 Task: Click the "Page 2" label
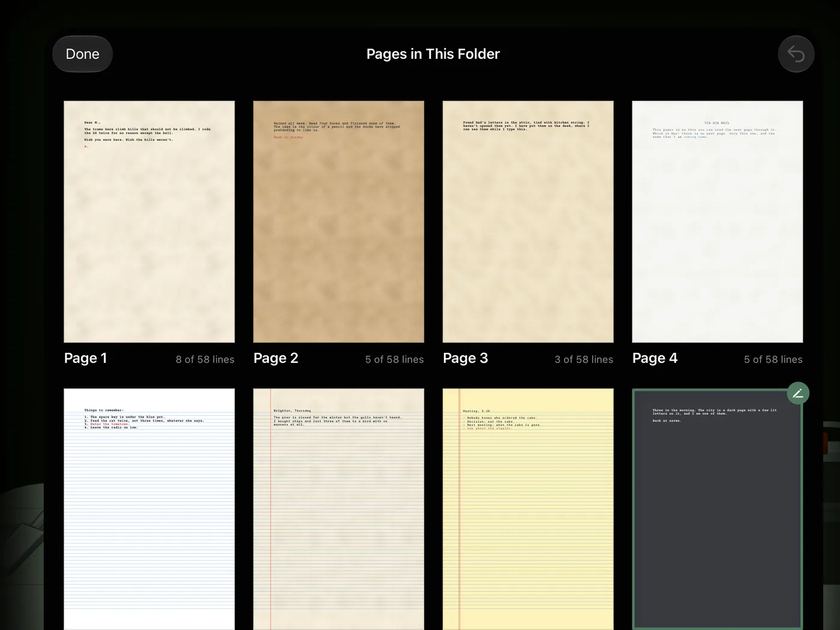(276, 358)
